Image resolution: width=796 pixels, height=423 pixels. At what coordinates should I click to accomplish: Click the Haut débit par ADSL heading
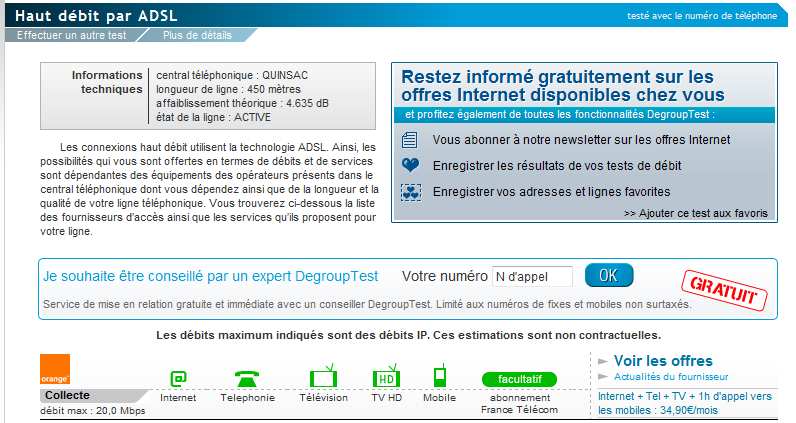[96, 16]
